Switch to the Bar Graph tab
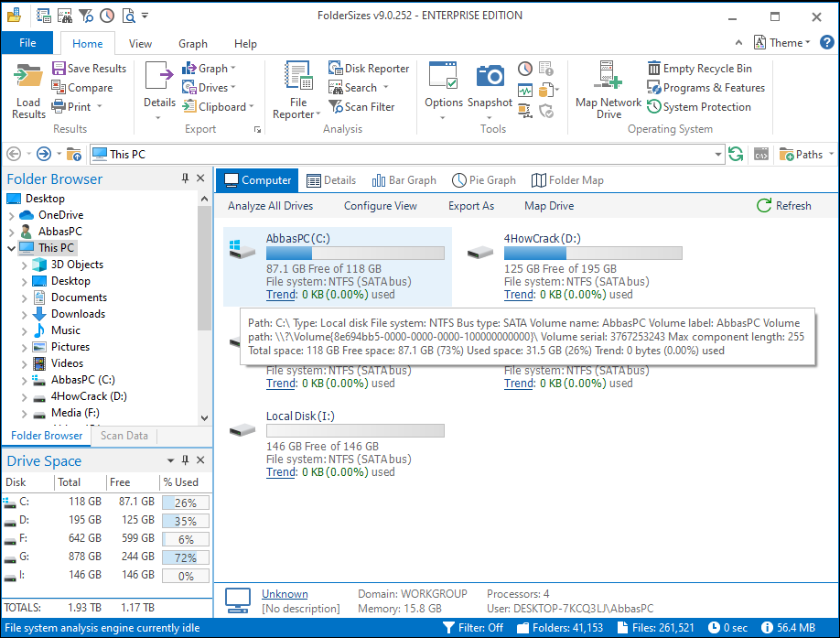The image size is (840, 638). [x=404, y=180]
